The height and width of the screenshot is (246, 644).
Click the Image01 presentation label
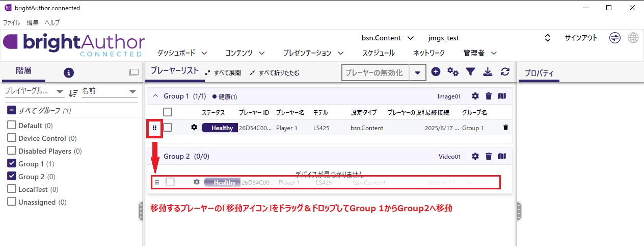click(x=449, y=96)
